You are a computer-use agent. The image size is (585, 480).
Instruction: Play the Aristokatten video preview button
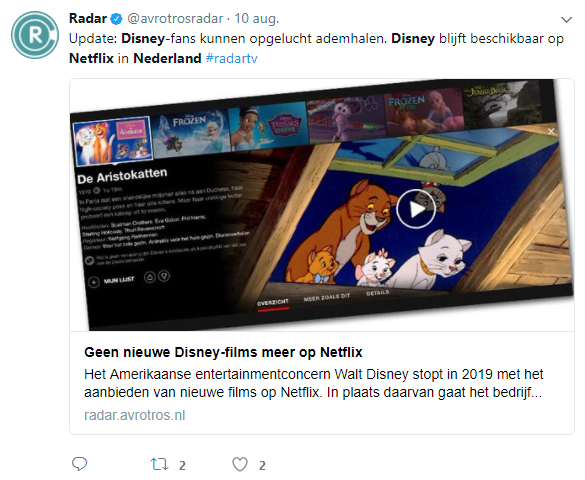416,208
